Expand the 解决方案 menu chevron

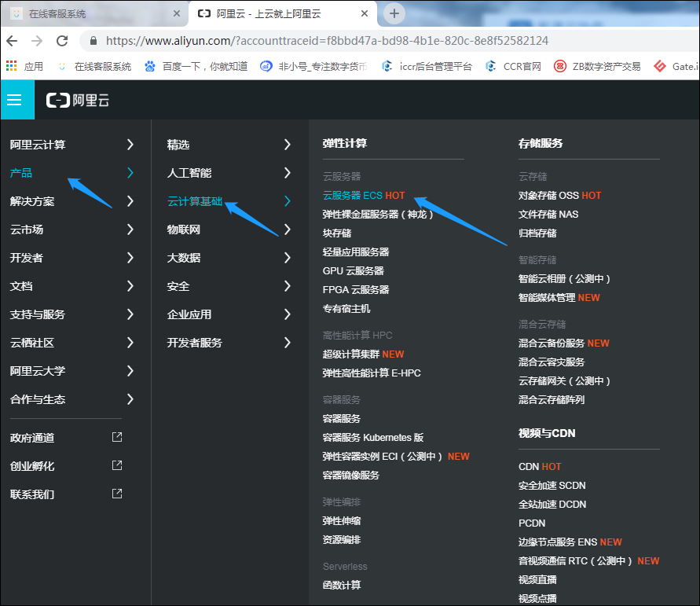pyautogui.click(x=130, y=201)
